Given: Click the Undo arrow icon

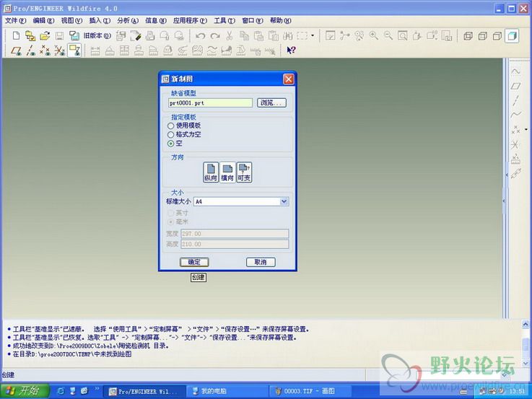Looking at the screenshot, I should point(200,35).
